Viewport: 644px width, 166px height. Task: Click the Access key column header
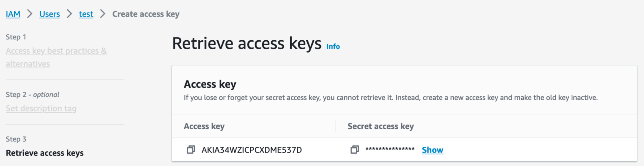[x=204, y=126]
